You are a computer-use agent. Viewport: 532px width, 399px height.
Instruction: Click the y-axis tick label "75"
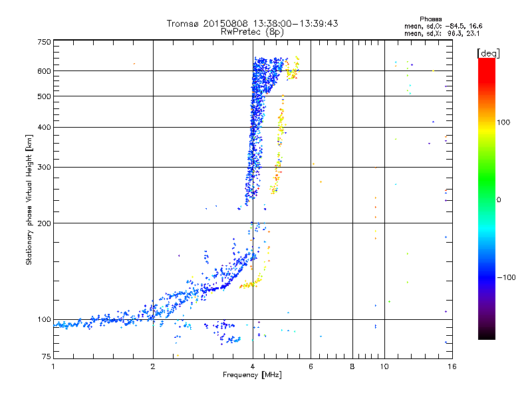click(x=47, y=356)
